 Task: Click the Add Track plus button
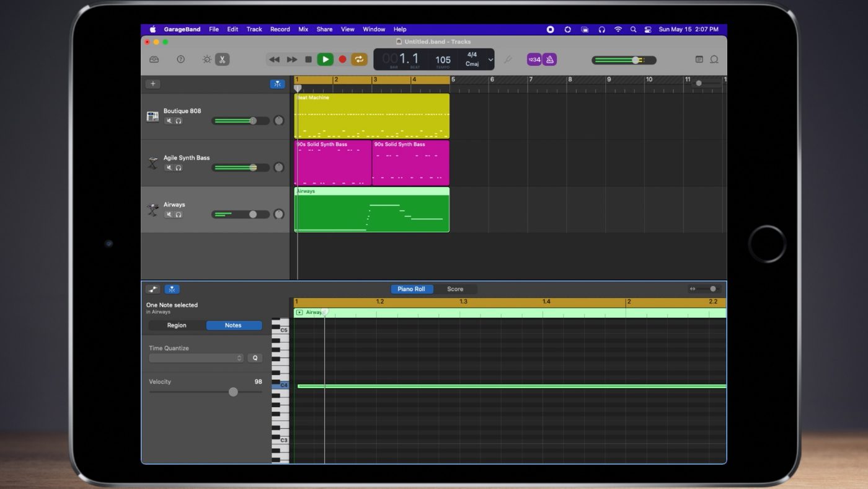(153, 84)
